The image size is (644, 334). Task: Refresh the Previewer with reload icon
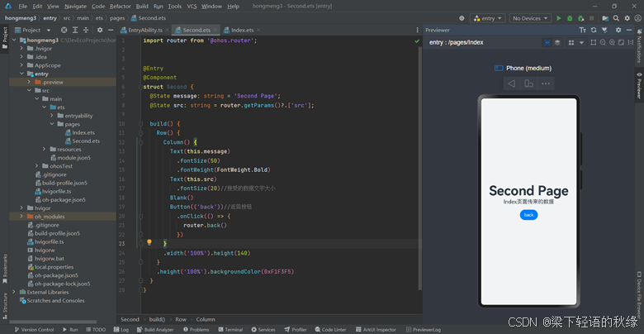(594, 30)
